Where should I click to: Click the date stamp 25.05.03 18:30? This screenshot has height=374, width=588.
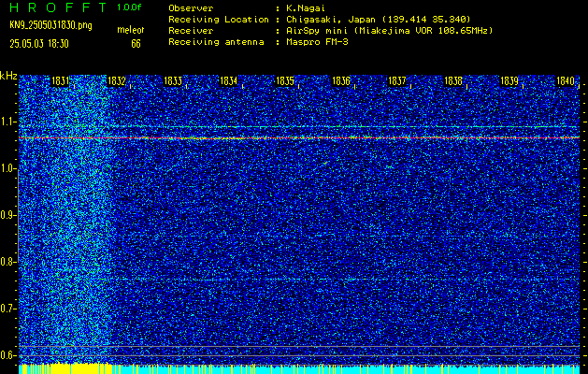click(x=39, y=44)
